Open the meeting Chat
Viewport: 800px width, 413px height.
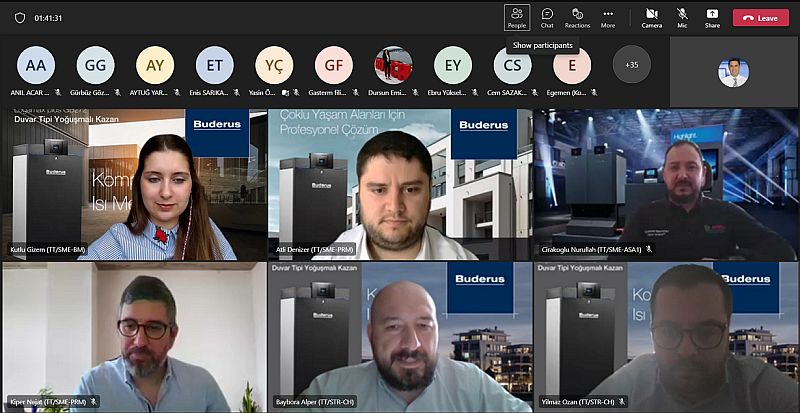tap(547, 18)
